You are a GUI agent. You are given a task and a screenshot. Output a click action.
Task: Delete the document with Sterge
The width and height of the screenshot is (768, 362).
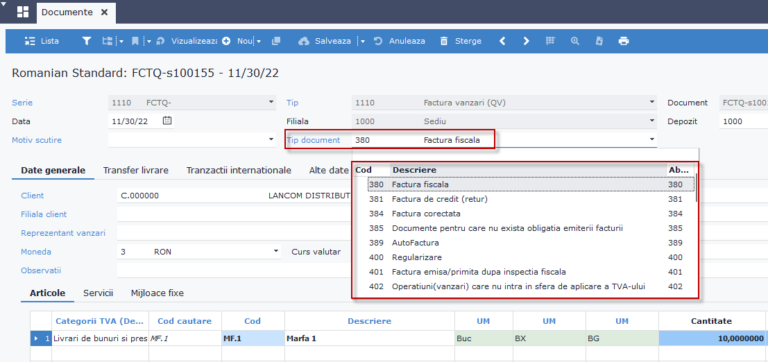tap(460, 41)
